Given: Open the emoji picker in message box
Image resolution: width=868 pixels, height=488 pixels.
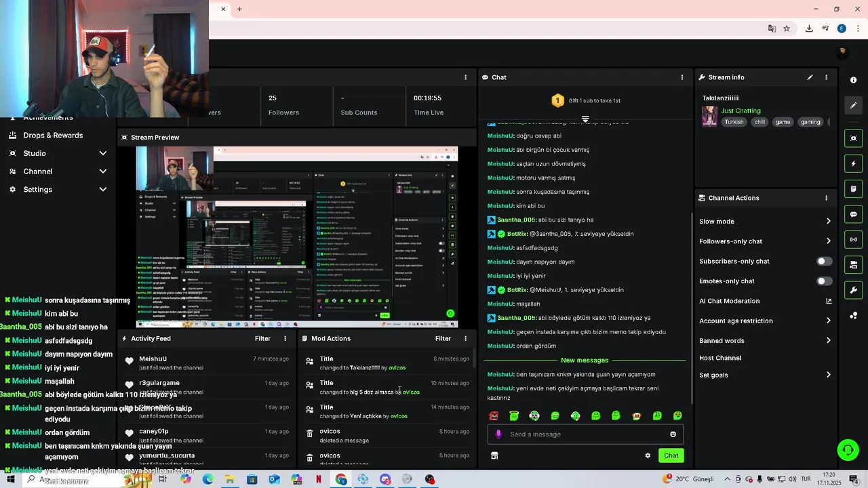Looking at the screenshot, I should (x=673, y=434).
